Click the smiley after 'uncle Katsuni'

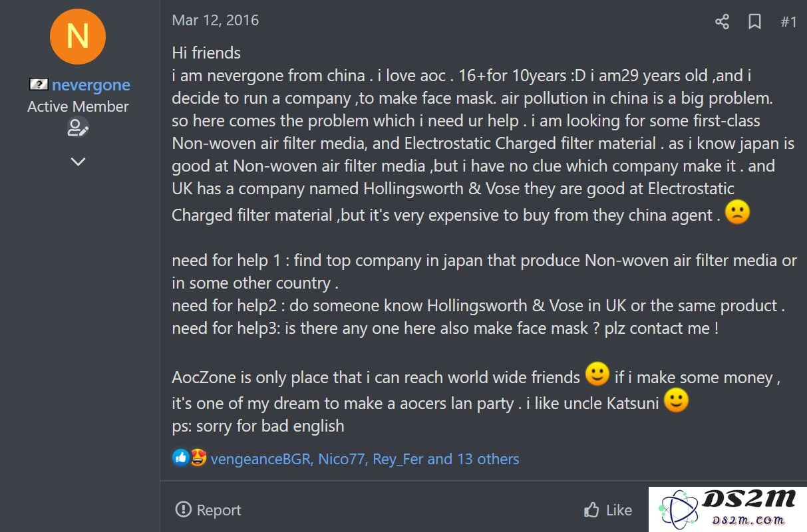click(x=676, y=400)
